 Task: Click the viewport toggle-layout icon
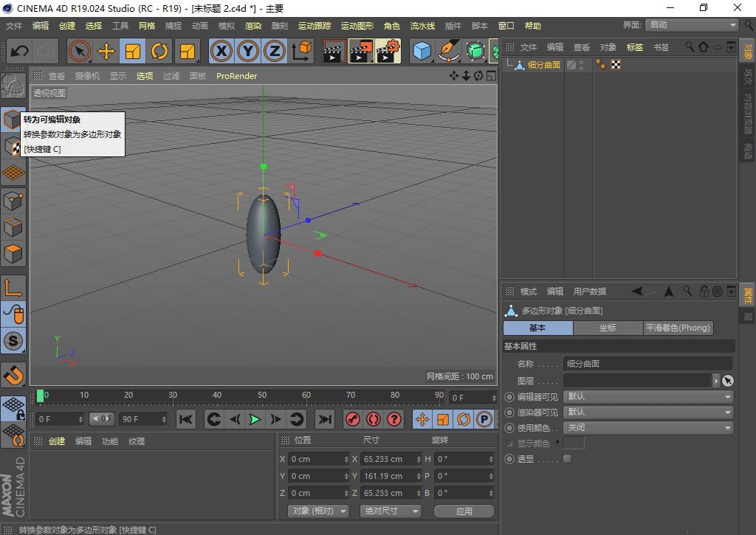pyautogui.click(x=491, y=76)
